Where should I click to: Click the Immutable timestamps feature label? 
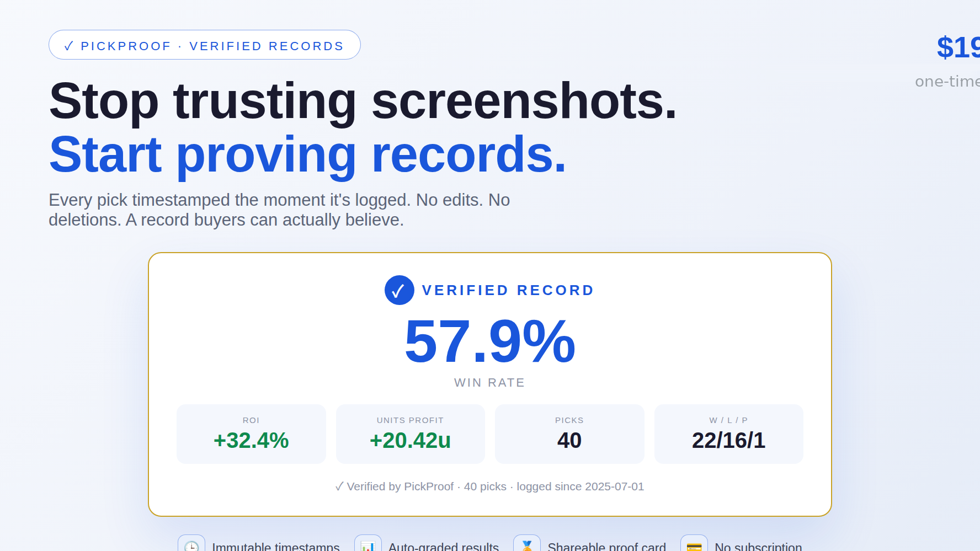click(x=276, y=546)
